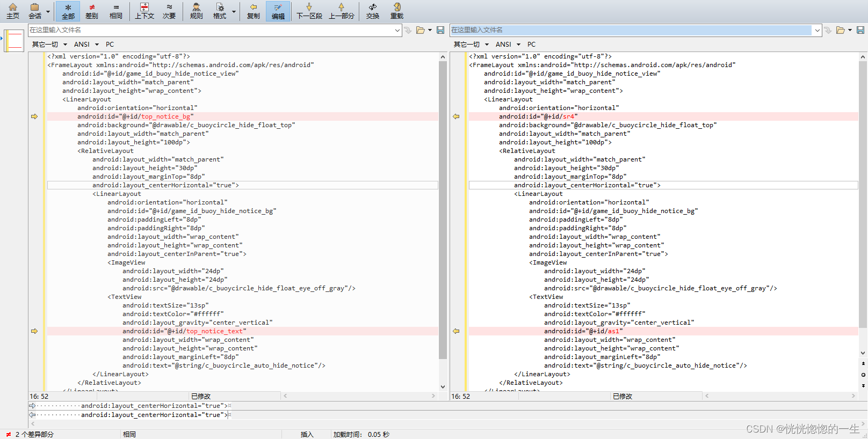Open left pane 其它一切 file type menu
The image size is (868, 439).
tap(49, 45)
